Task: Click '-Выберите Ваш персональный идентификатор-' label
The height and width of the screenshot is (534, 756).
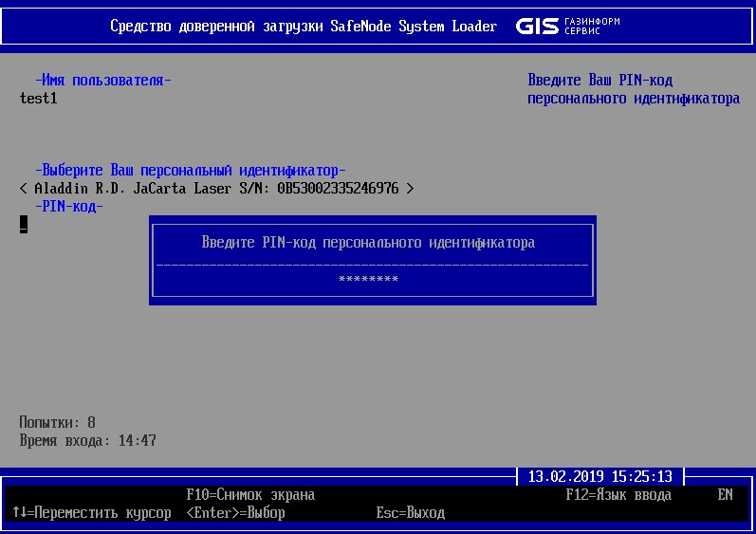Action: click(191, 170)
